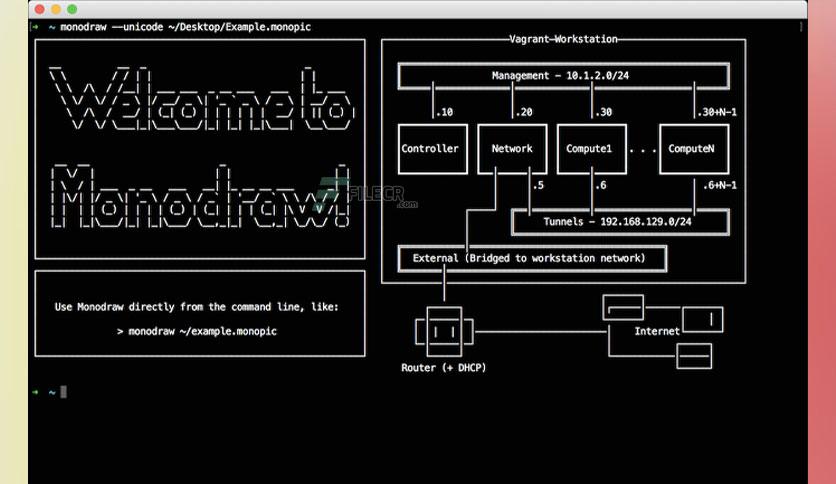Click the Vagrant-Workstation title text
This screenshot has height=484, width=836.
pyautogui.click(x=563, y=39)
